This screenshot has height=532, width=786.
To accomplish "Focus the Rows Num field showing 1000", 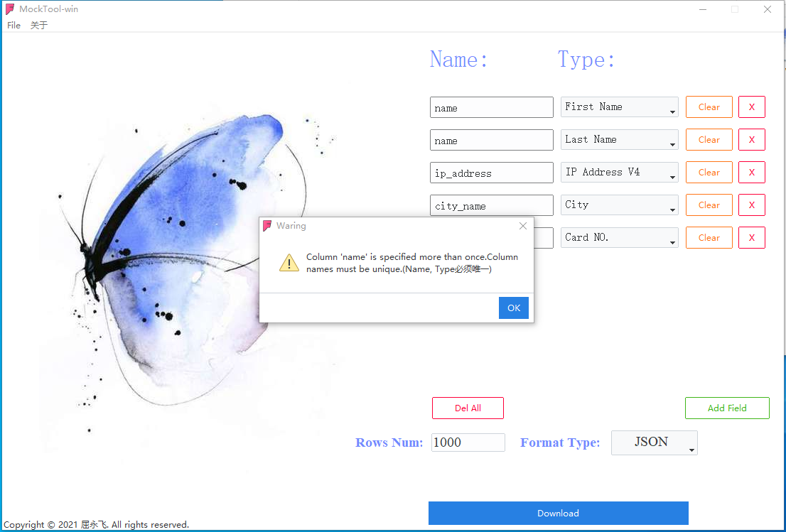I will pyautogui.click(x=468, y=443).
